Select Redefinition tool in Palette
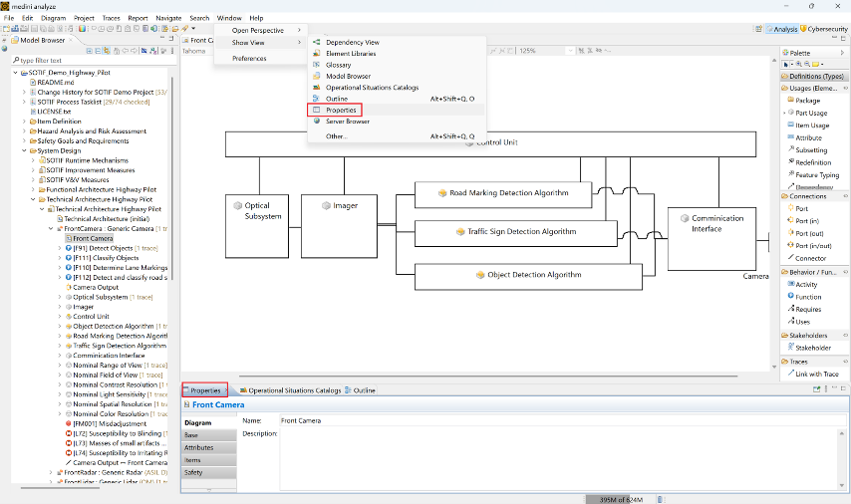 (x=809, y=162)
